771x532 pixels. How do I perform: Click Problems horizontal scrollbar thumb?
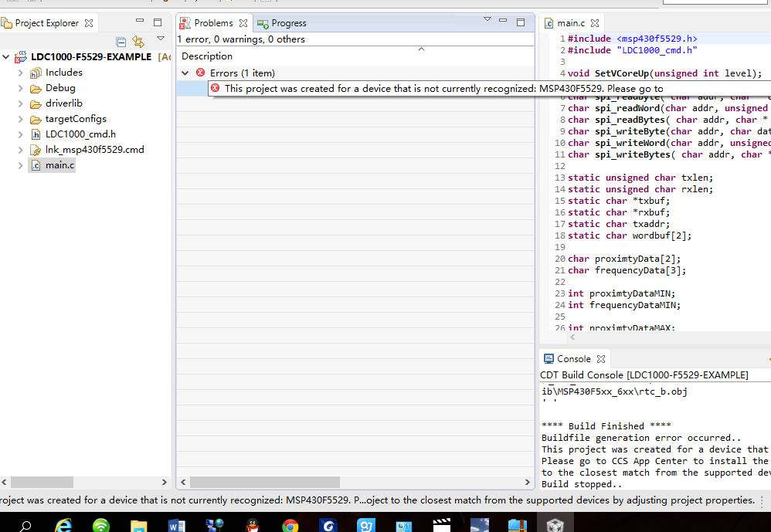[264, 483]
